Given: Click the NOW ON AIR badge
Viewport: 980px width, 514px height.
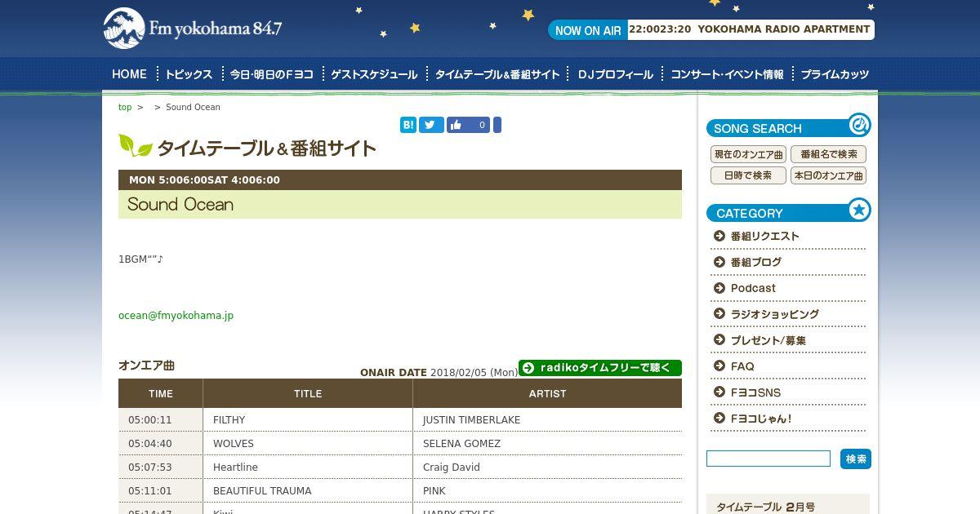Looking at the screenshot, I should click(588, 30).
